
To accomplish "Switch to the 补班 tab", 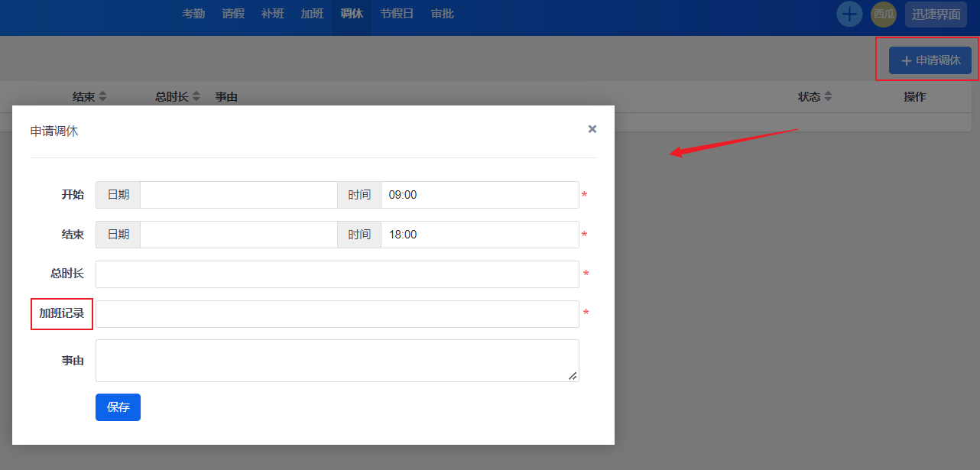I will coord(273,14).
